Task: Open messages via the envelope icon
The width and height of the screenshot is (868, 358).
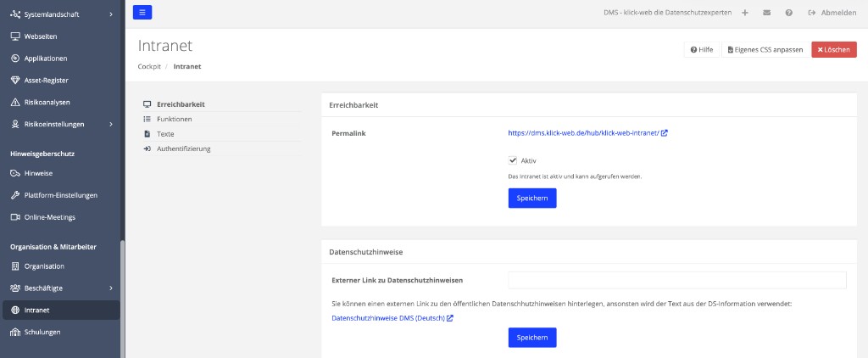Action: [766, 13]
